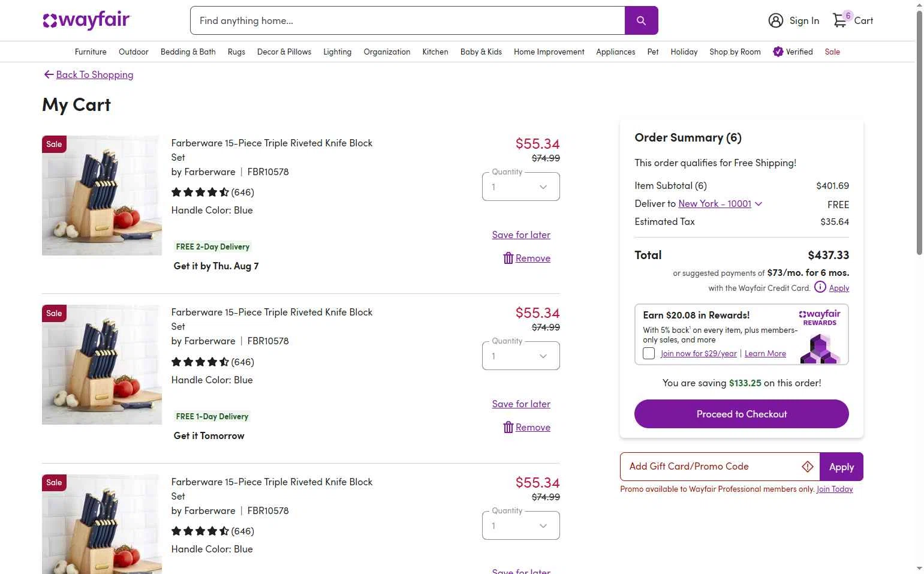This screenshot has width=924, height=574.
Task: Click Proceed to Checkout
Action: pos(742,414)
